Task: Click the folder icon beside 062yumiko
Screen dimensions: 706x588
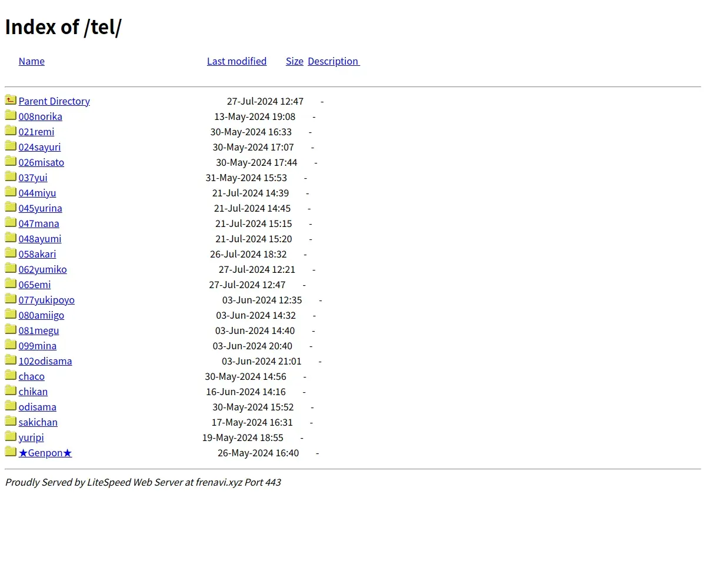Action: tap(11, 268)
